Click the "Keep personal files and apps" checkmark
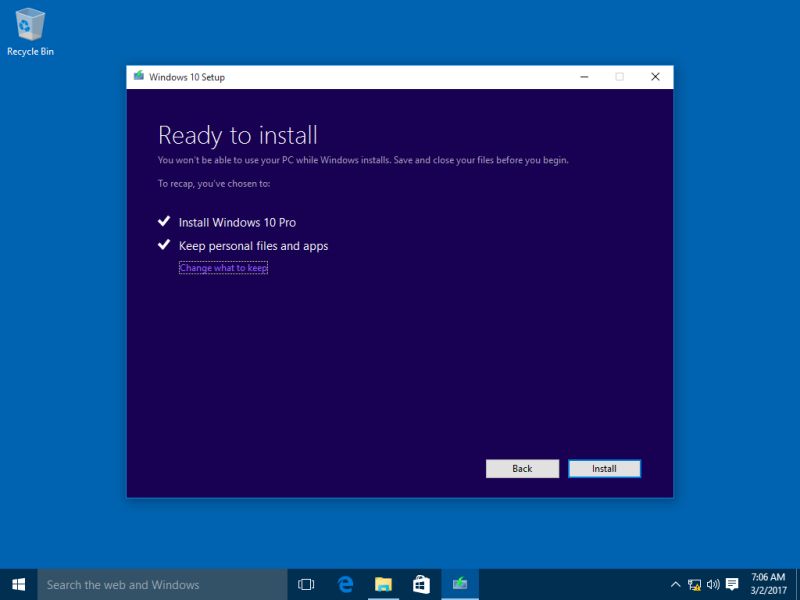This screenshot has width=800, height=600. 163,245
